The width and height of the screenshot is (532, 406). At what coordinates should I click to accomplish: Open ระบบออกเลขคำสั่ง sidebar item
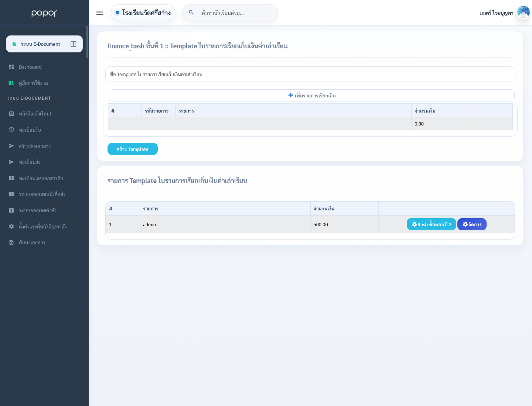38,210
